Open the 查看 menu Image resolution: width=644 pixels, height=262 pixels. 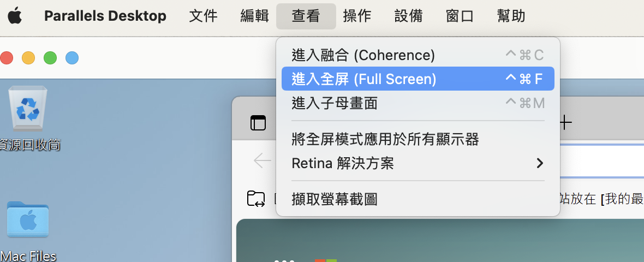[306, 16]
